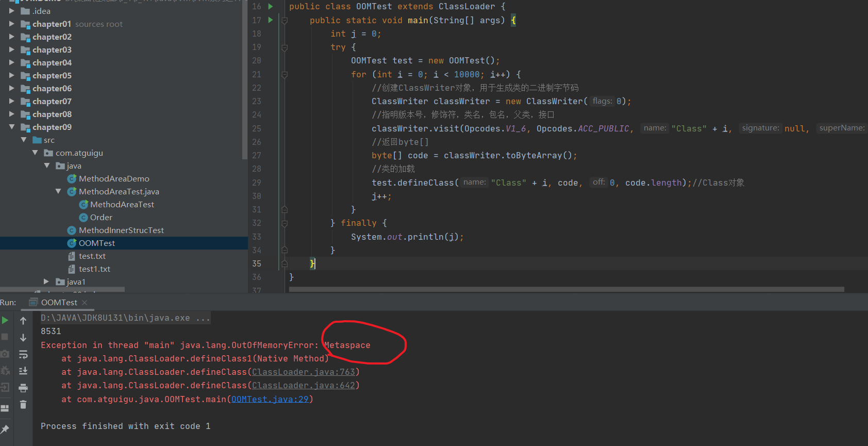This screenshot has height=446, width=868.
Task: Click line number 29 in gutter
Action: click(257, 183)
